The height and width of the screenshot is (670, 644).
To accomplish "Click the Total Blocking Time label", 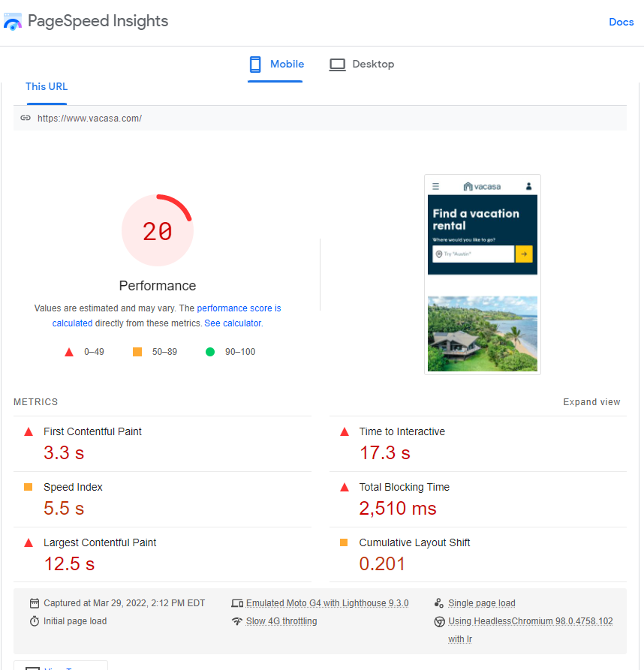I will 405,487.
